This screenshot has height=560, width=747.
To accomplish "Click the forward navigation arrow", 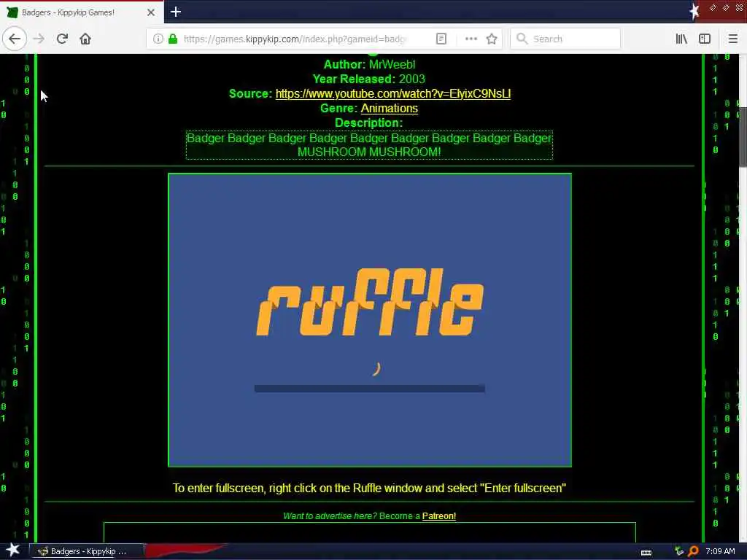I will (39, 39).
